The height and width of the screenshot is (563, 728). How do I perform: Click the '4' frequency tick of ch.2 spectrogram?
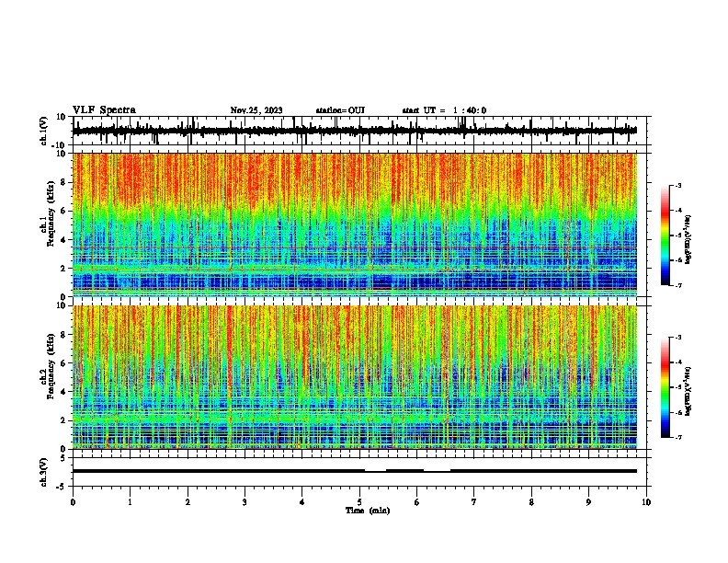pos(63,392)
